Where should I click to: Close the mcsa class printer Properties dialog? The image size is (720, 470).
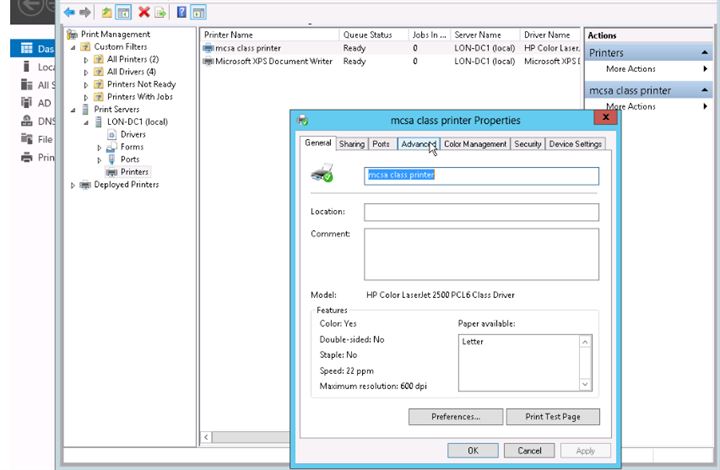[x=605, y=118]
